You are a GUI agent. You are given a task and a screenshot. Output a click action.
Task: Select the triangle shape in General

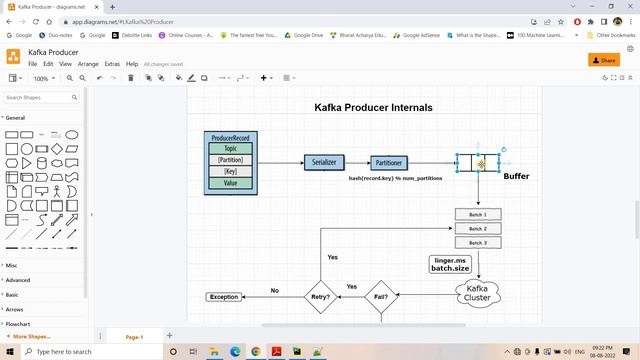coord(27,163)
